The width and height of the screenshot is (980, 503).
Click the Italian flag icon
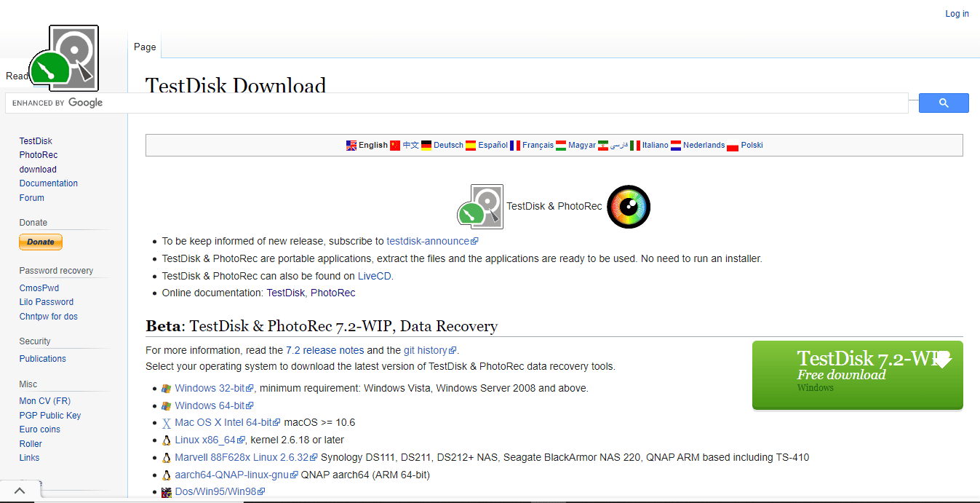[x=635, y=146]
